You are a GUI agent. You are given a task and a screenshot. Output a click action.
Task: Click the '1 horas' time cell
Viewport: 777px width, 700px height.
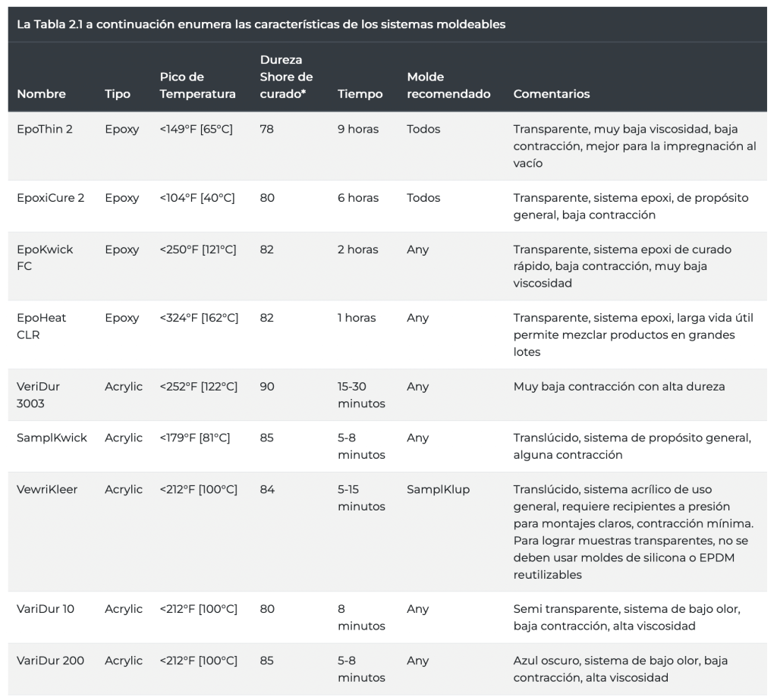point(357,318)
